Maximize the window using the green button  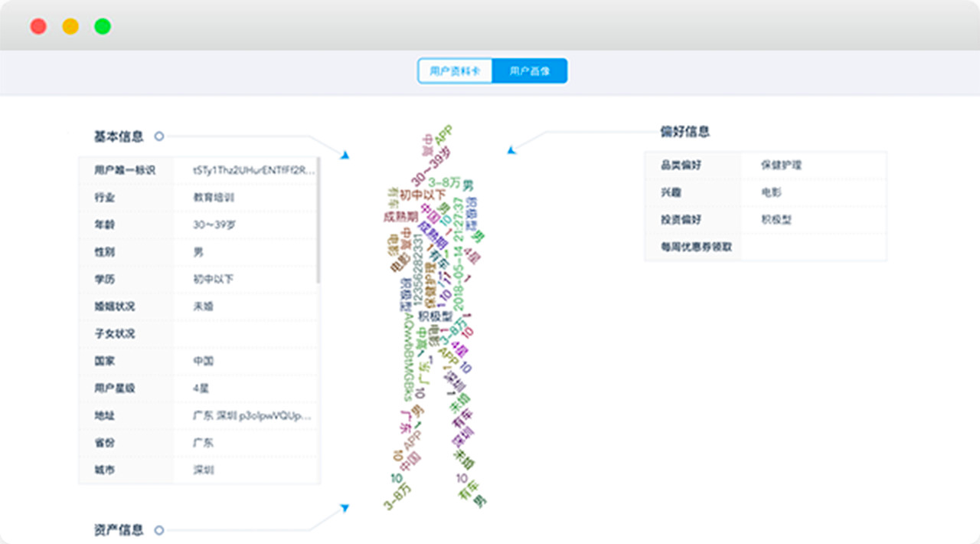tap(103, 27)
